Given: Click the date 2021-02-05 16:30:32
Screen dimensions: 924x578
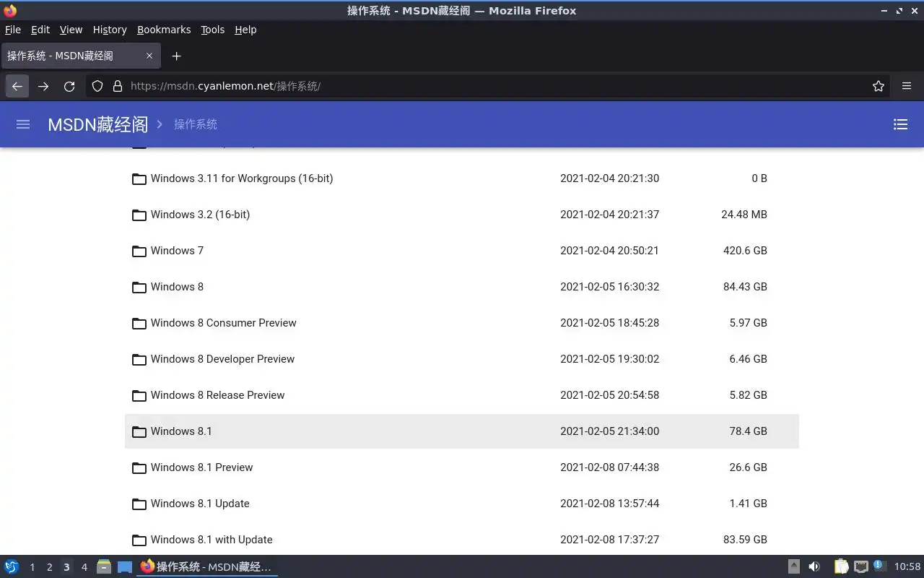Looking at the screenshot, I should [x=609, y=287].
